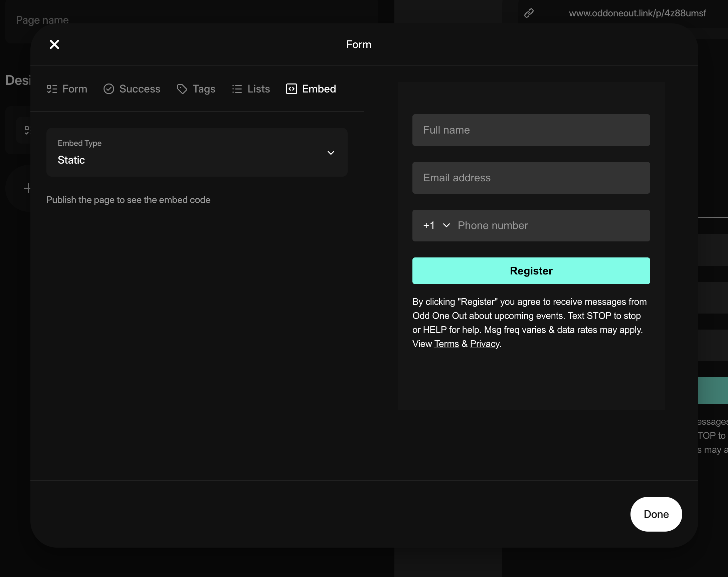Click the chevron arrow in Embed Type

(x=331, y=153)
